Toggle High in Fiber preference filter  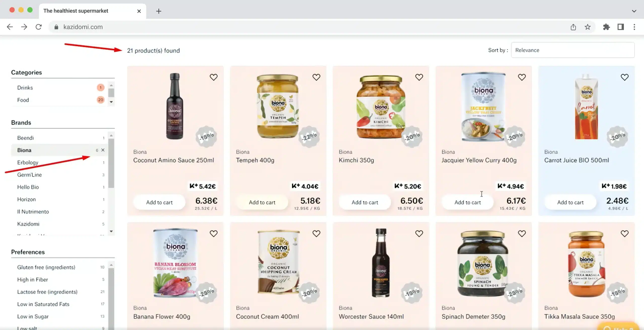coord(32,279)
